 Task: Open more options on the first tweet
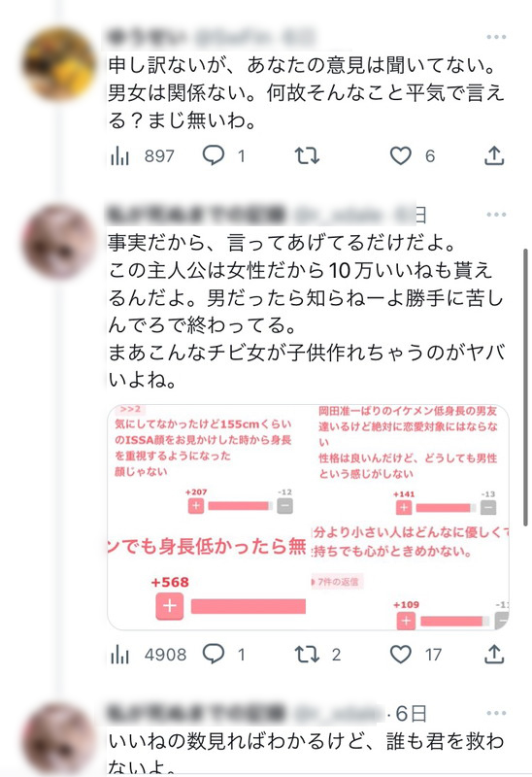pyautogui.click(x=496, y=37)
